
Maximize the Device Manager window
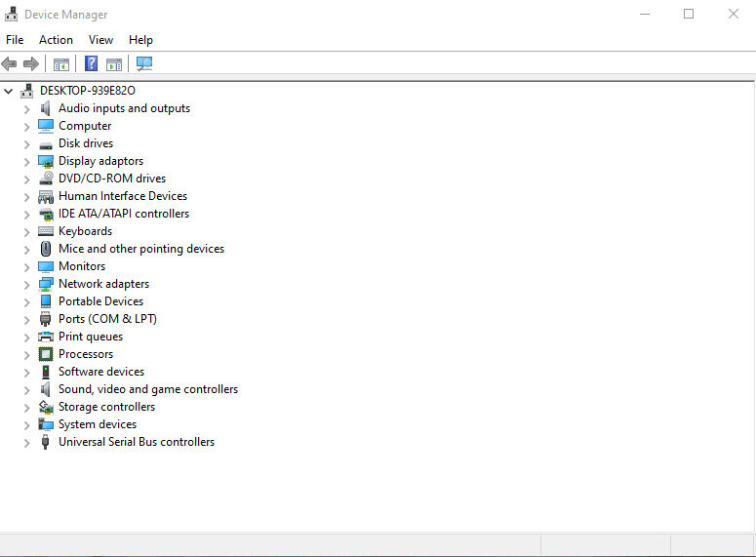(x=689, y=14)
